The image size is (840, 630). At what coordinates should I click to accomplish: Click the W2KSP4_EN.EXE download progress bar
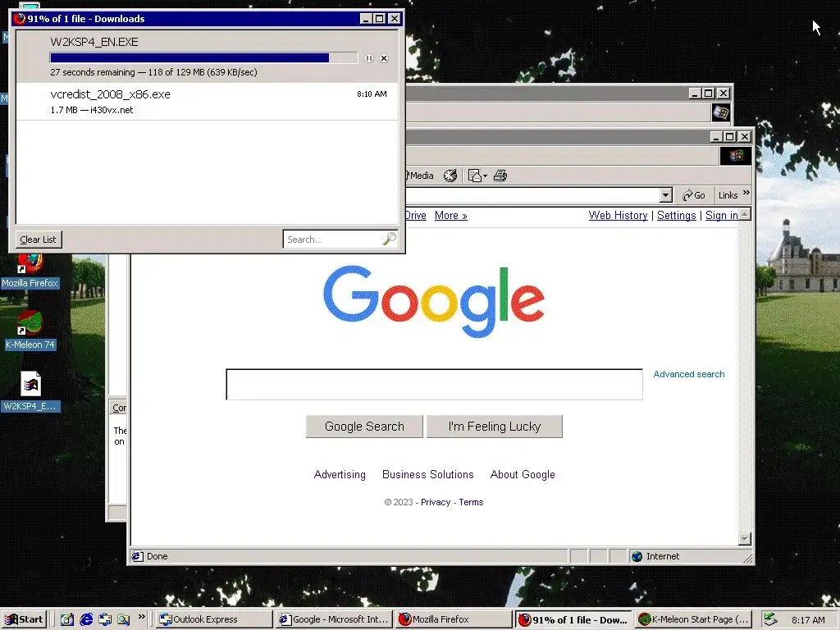click(x=203, y=58)
